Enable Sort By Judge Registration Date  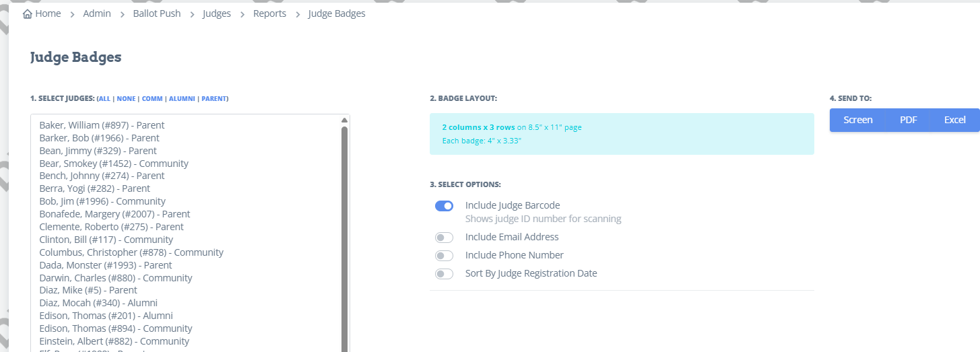444,274
